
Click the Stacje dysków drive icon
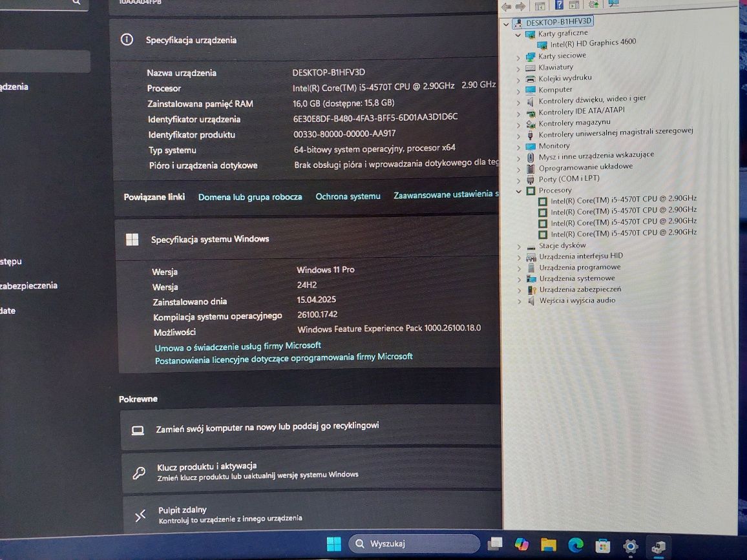(x=531, y=247)
